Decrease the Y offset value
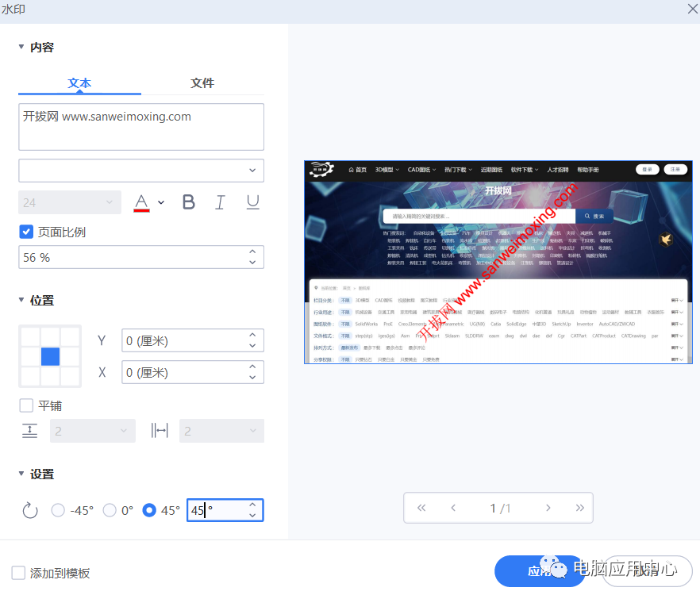The width and height of the screenshot is (700, 599). [x=252, y=346]
